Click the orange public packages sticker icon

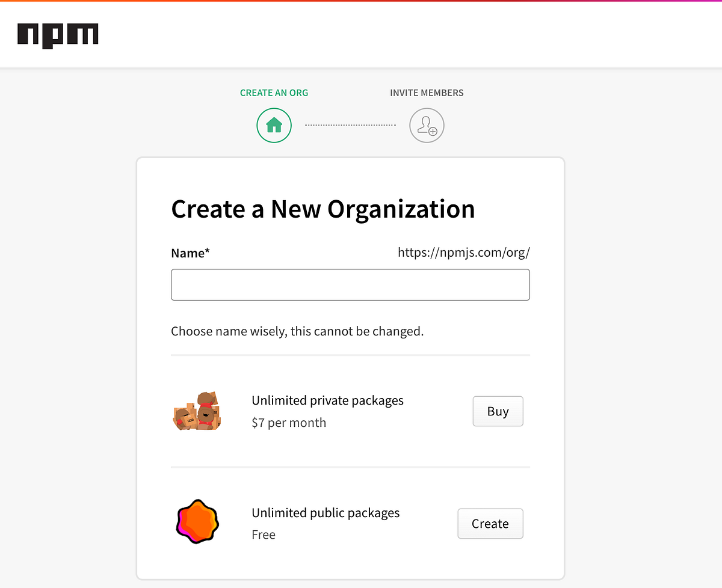(x=197, y=522)
